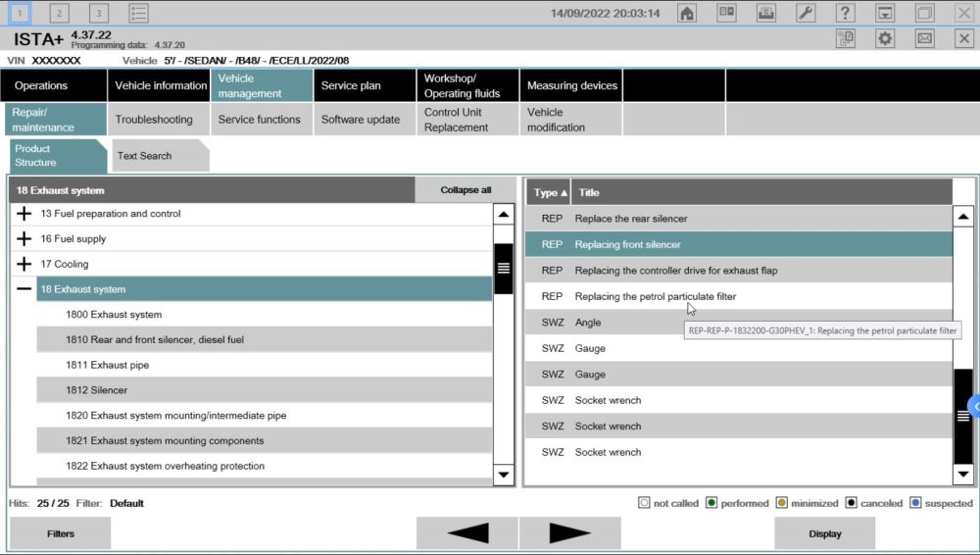Select Vehicle modification subtab

[x=571, y=120]
